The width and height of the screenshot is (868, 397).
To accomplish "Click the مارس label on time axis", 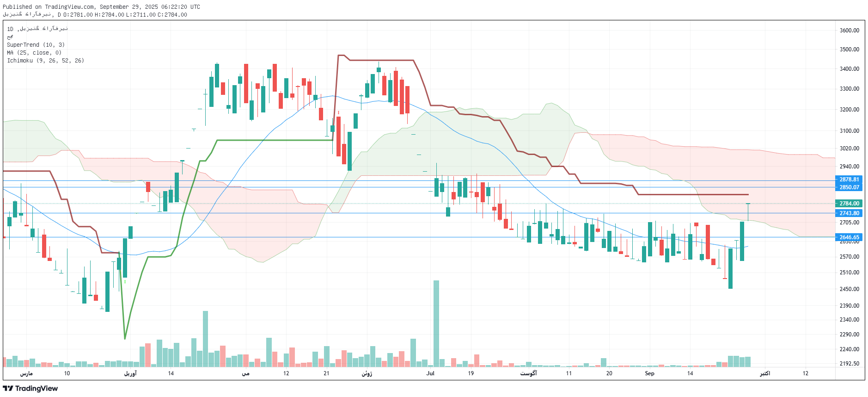I will (x=26, y=373).
